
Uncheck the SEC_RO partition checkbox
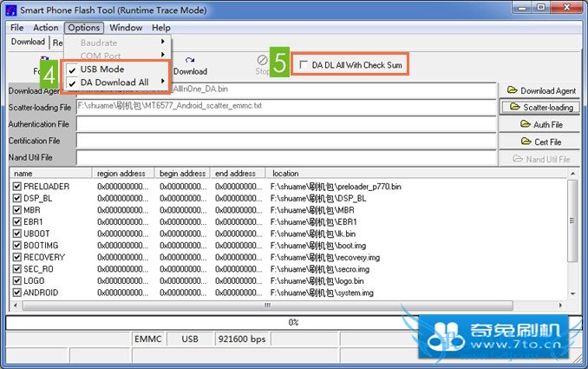[x=16, y=269]
